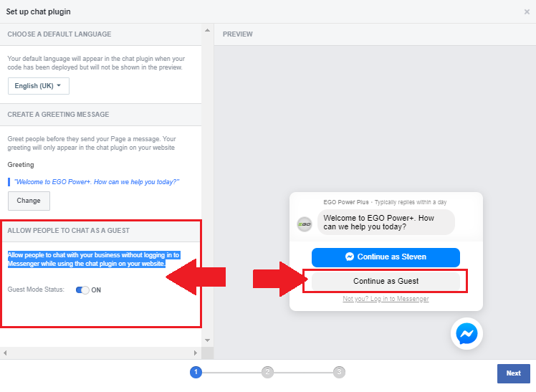This screenshot has width=536, height=392.
Task: Click the Change greeting button
Action: 29,201
